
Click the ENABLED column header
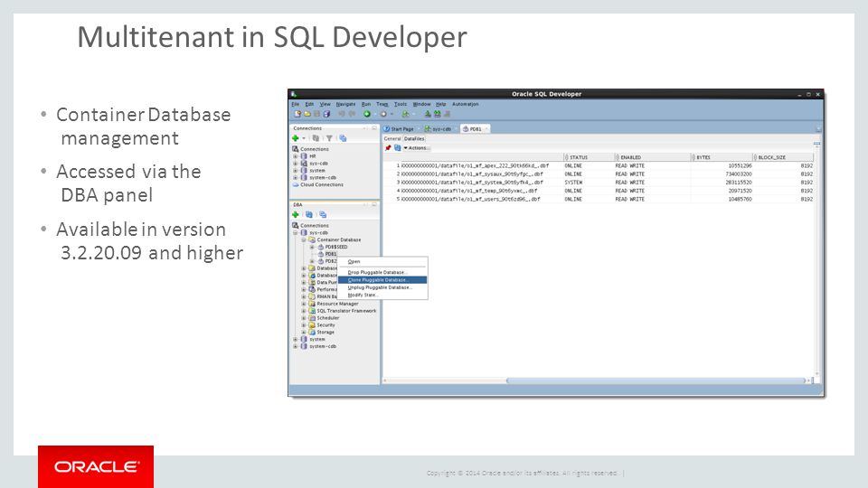(x=652, y=157)
